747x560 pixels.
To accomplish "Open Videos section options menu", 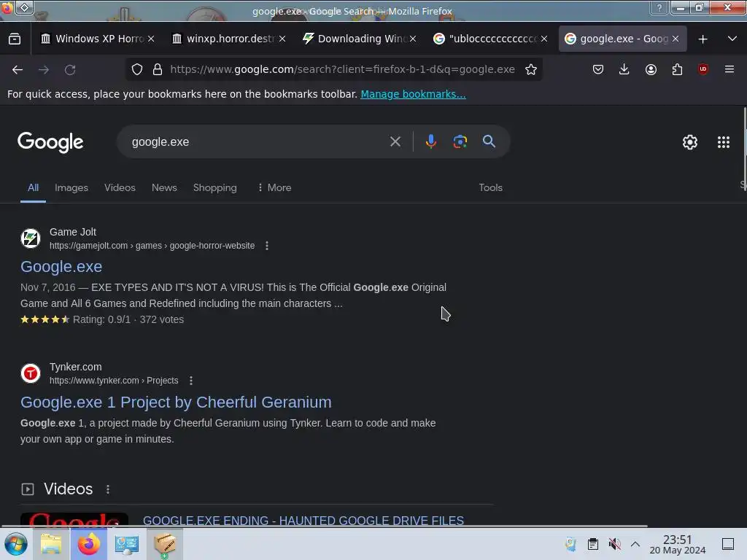I will [x=108, y=489].
